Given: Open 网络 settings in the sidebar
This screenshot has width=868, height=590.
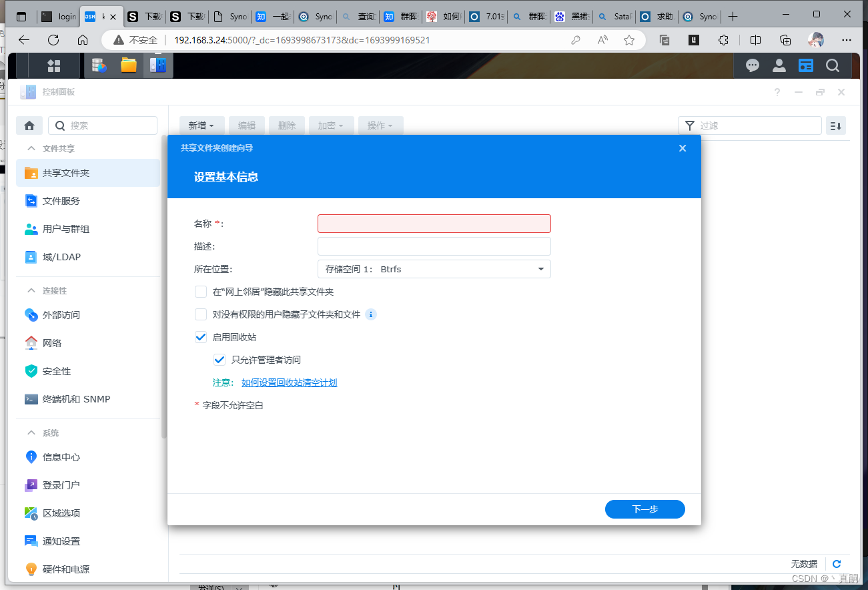Looking at the screenshot, I should point(88,343).
